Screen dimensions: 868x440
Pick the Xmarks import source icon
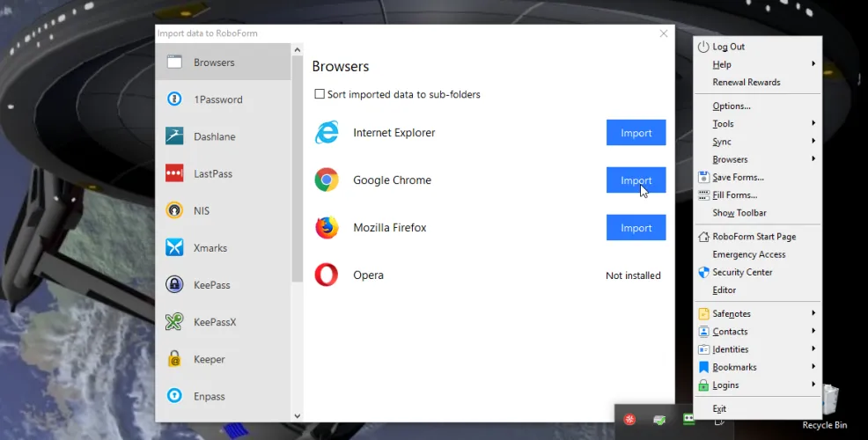pyautogui.click(x=174, y=248)
